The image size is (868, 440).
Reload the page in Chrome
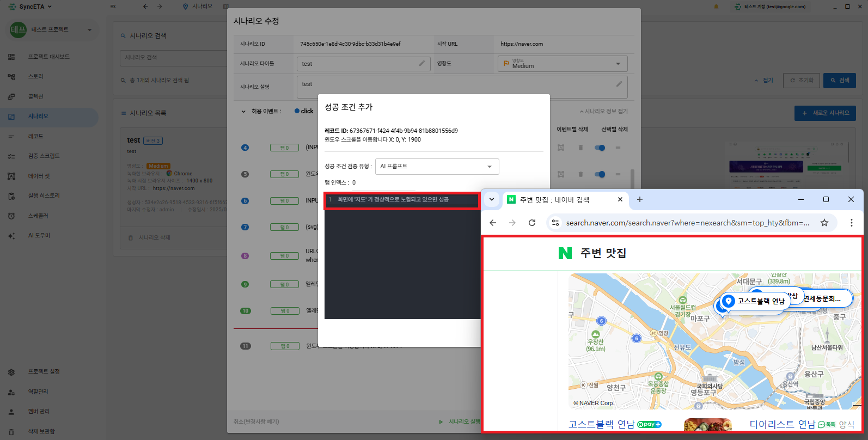532,223
